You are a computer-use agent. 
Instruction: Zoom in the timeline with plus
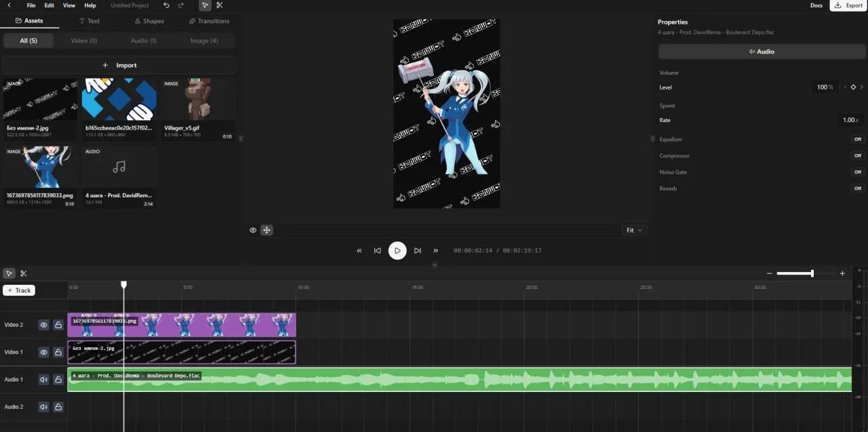pos(842,273)
